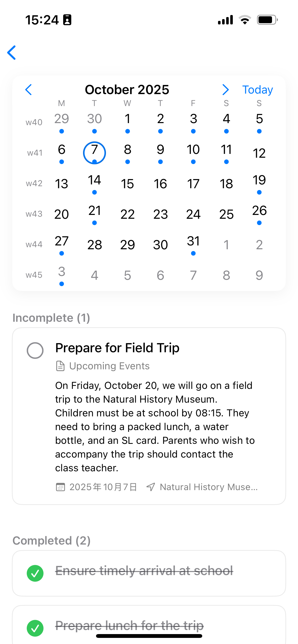Tap the w42 week label

pyautogui.click(x=34, y=183)
